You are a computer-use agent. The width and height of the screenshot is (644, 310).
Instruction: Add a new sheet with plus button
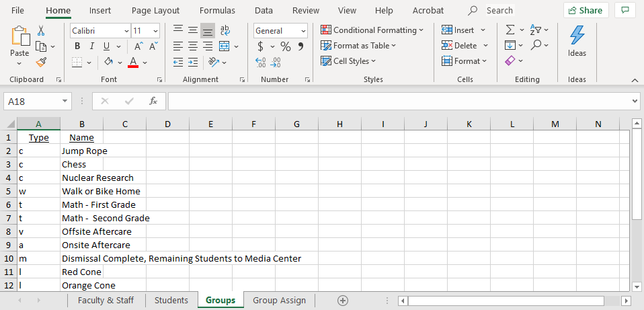[x=343, y=301]
